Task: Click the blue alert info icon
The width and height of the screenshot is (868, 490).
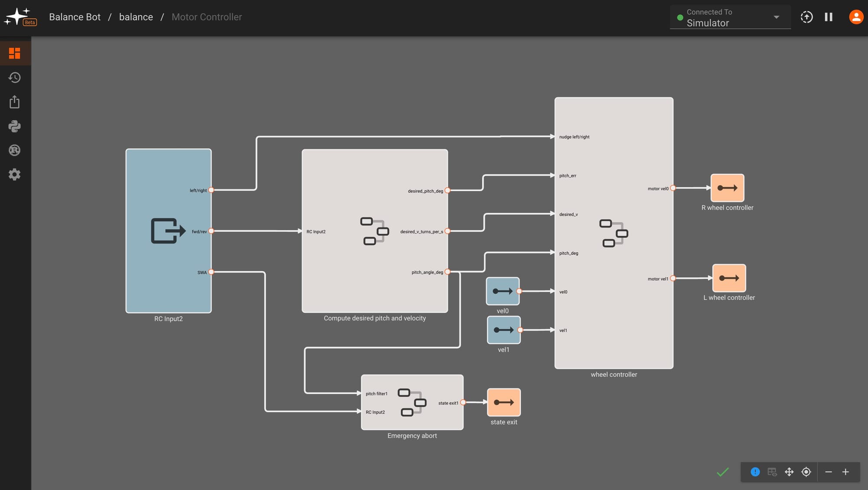Action: pyautogui.click(x=755, y=472)
